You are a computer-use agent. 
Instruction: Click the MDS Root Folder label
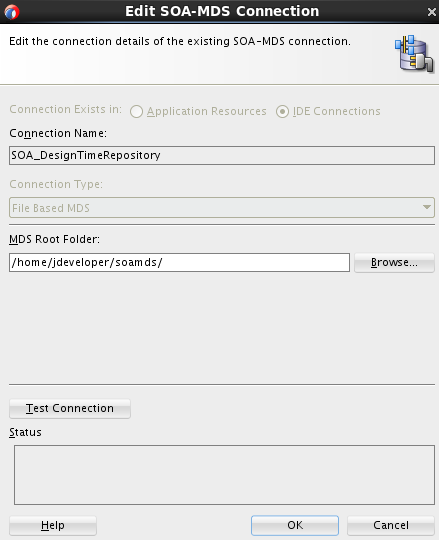[54, 239]
